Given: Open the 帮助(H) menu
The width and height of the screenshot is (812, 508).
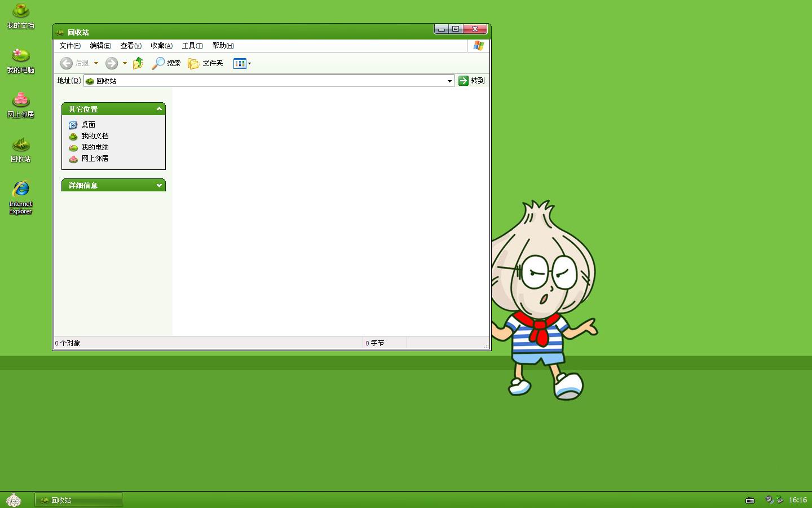Looking at the screenshot, I should (x=223, y=46).
